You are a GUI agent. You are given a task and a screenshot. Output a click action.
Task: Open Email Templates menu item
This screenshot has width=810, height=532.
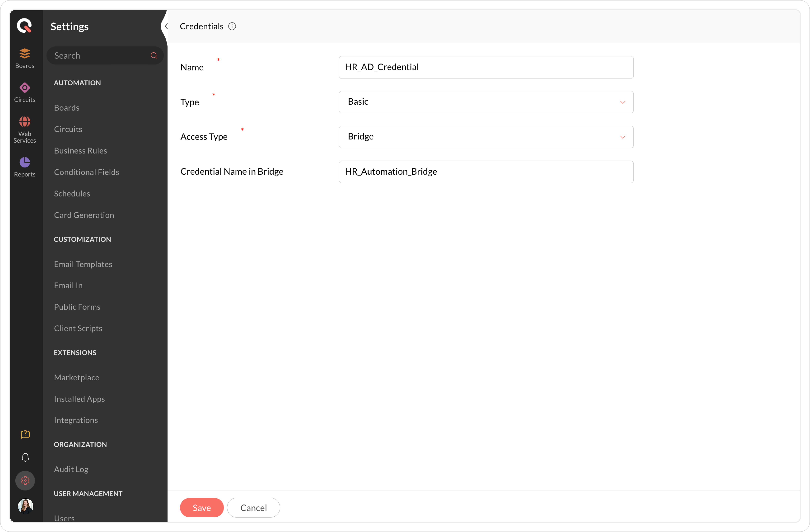pos(83,264)
